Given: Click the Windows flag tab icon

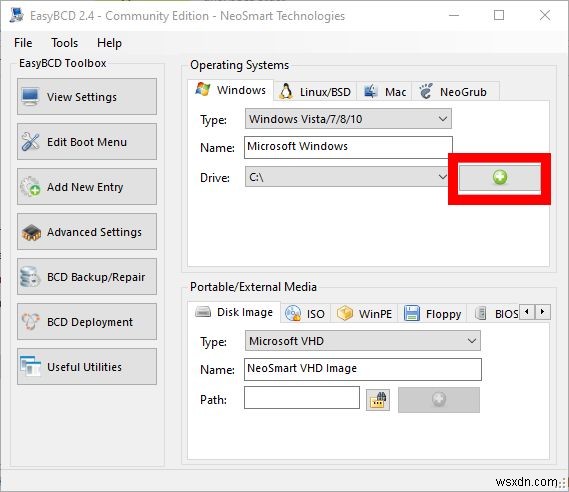Looking at the screenshot, I should tap(203, 89).
